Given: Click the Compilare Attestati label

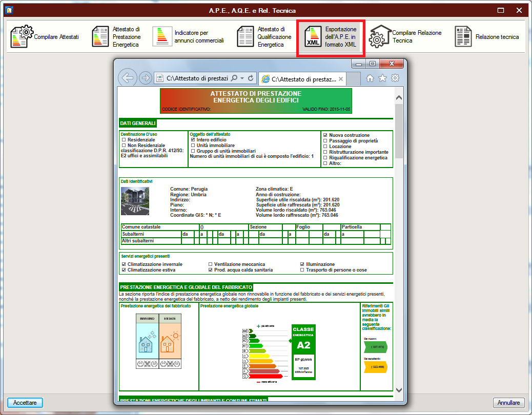Looking at the screenshot, I should (56, 36).
